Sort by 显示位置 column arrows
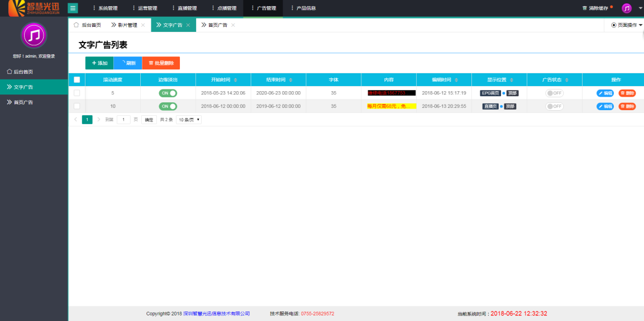This screenshot has height=321, width=644. coord(511,80)
